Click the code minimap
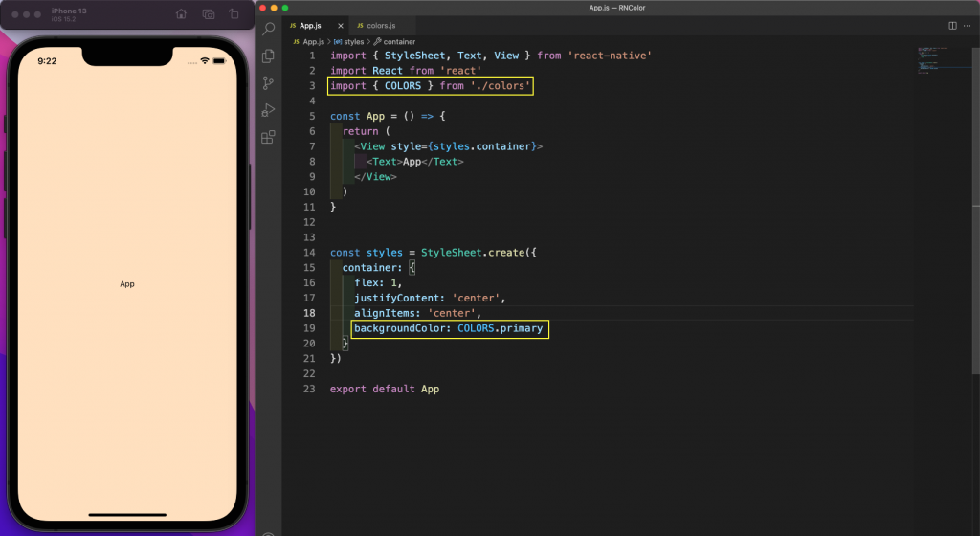Image resolution: width=980 pixels, height=536 pixels. click(944, 60)
